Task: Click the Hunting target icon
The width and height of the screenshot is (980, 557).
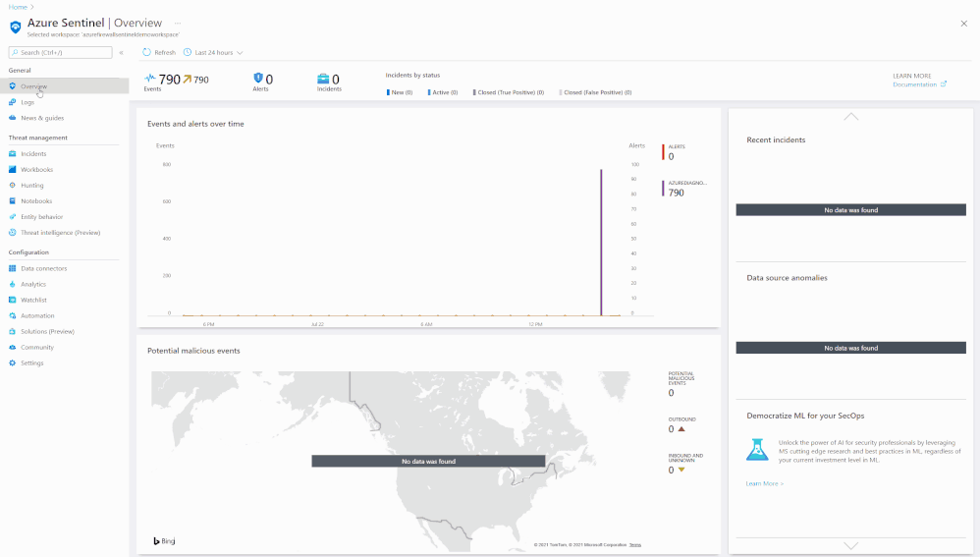Action: 13,185
